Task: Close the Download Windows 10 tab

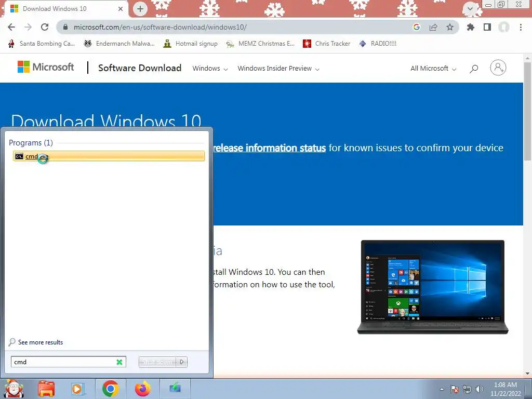Action: coord(121,9)
